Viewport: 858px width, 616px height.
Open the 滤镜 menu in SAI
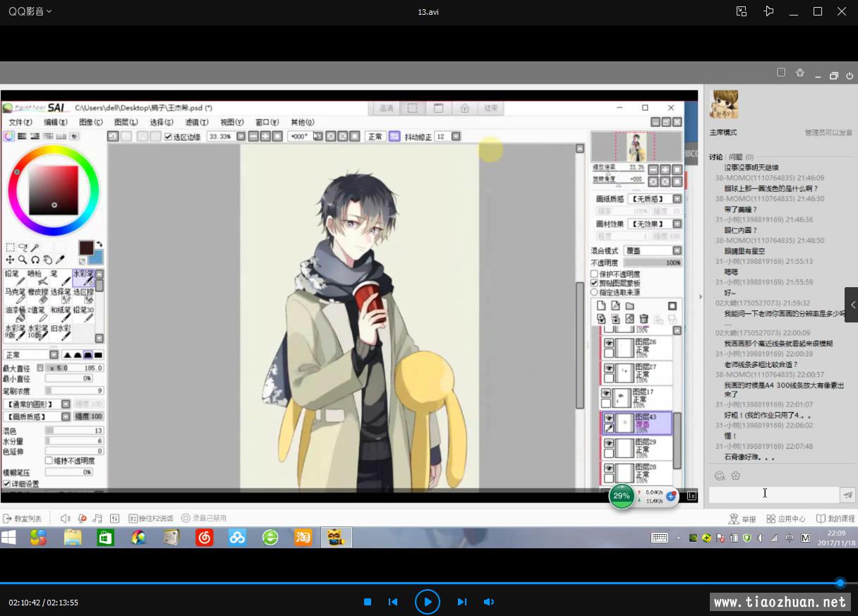(196, 122)
